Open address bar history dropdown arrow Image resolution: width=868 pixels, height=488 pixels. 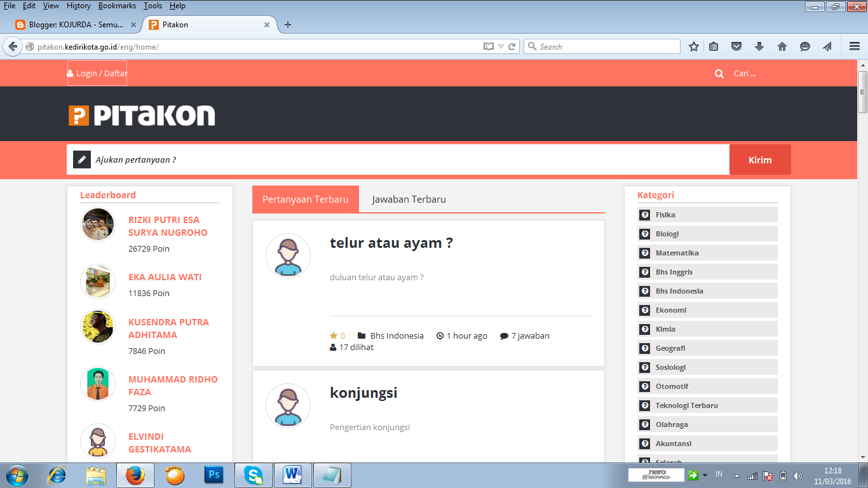[x=501, y=46]
